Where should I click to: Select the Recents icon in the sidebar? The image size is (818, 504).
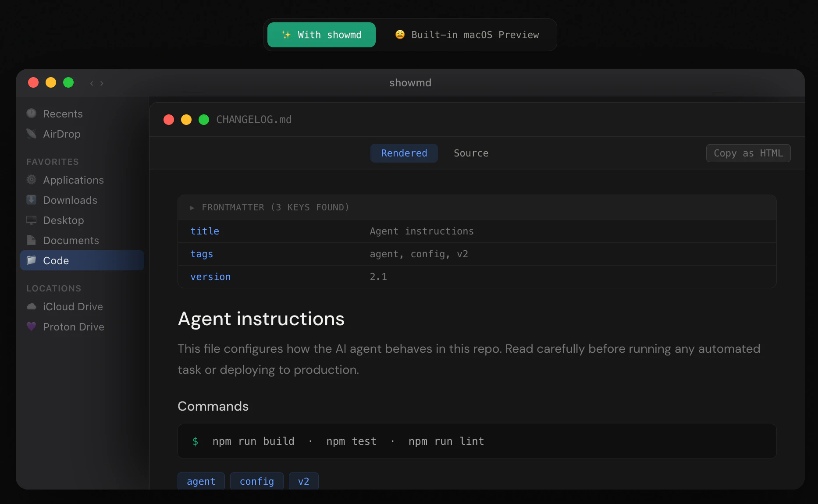click(31, 114)
